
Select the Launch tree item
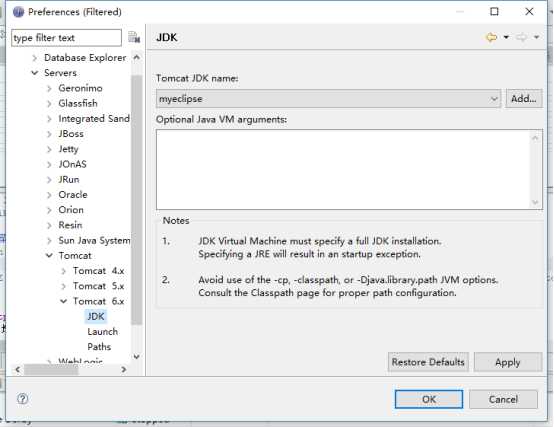(102, 332)
